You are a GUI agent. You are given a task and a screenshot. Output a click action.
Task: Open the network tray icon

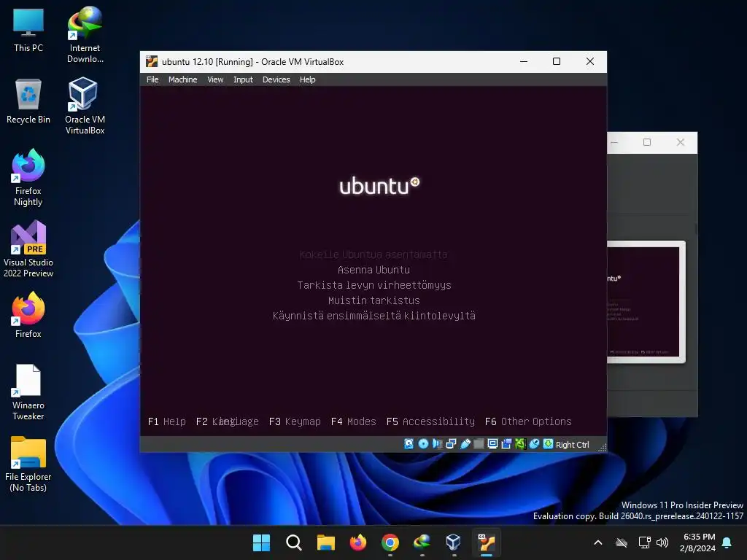[x=645, y=542]
